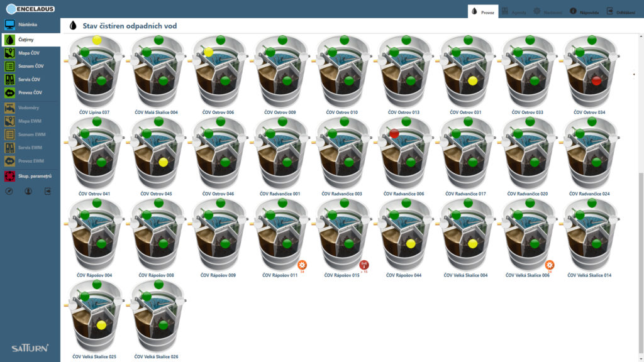
Task: Open the ČOV Ostrov 010 tank
Action: 342,72
